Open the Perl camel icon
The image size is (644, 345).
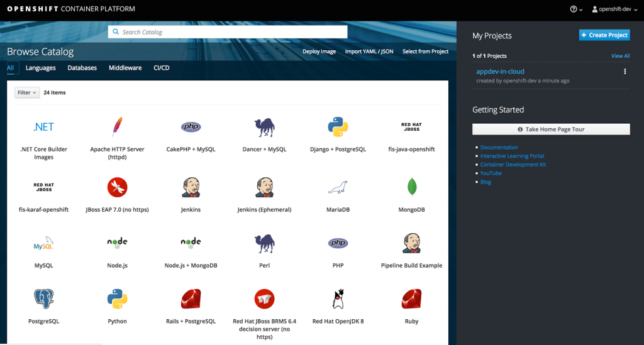click(265, 243)
